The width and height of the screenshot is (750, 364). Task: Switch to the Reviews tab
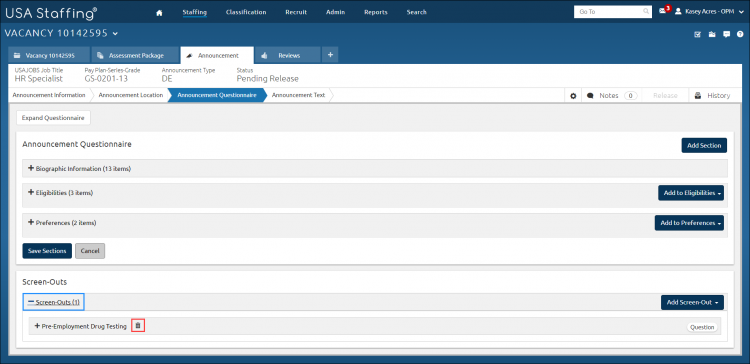pyautogui.click(x=288, y=55)
